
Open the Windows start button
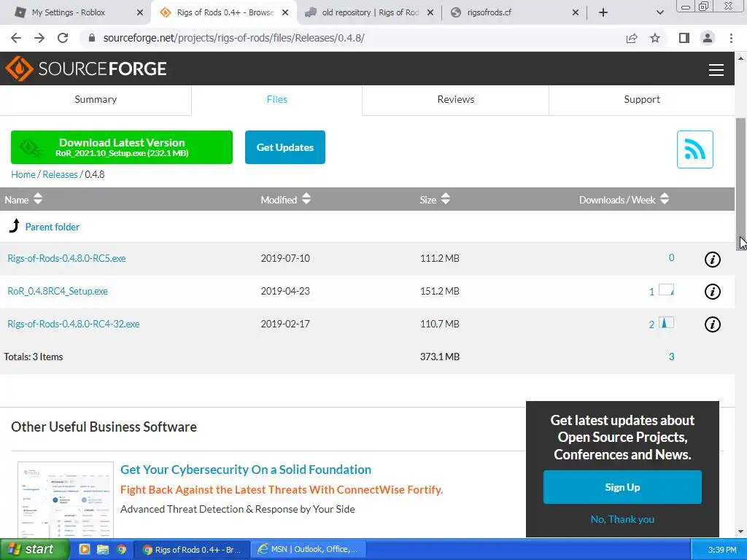[34, 549]
